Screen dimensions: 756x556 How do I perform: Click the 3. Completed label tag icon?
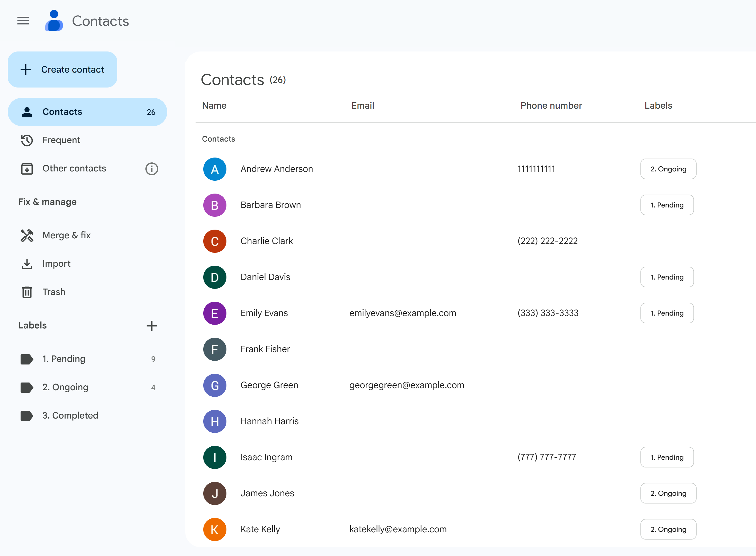[x=27, y=416]
